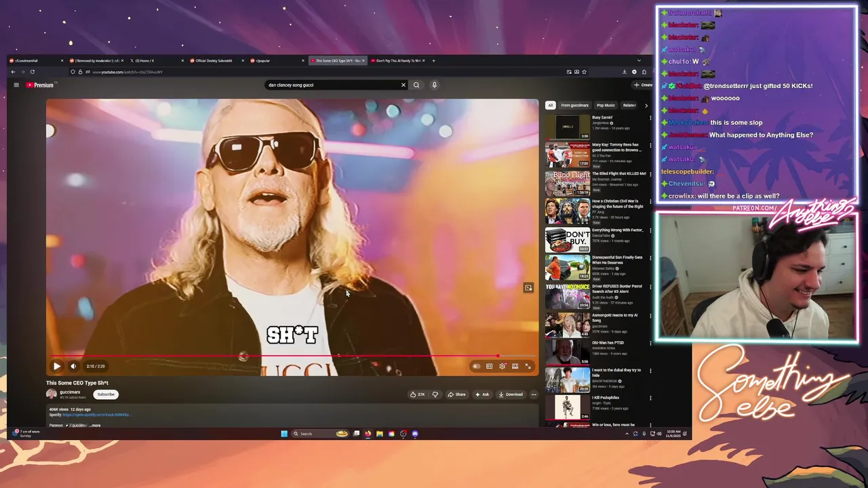868x488 pixels.
Task: Dislike the video
Action: pyautogui.click(x=435, y=394)
